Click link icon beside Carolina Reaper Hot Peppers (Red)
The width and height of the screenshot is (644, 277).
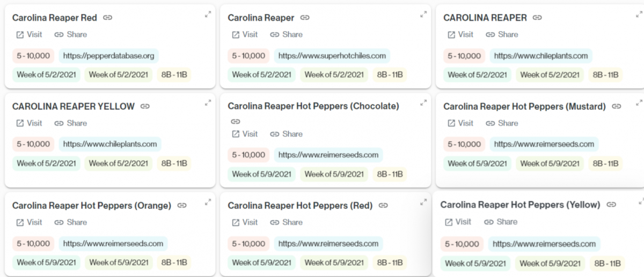(x=383, y=205)
